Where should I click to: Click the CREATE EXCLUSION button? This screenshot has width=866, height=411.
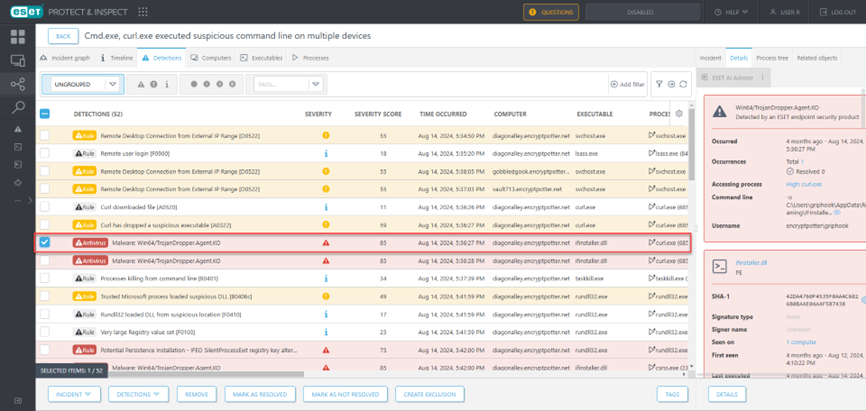pyautogui.click(x=430, y=394)
